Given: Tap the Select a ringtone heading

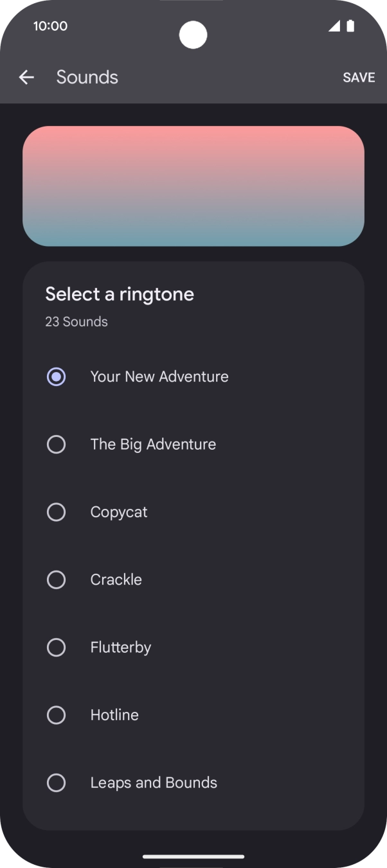Looking at the screenshot, I should pyautogui.click(x=120, y=294).
